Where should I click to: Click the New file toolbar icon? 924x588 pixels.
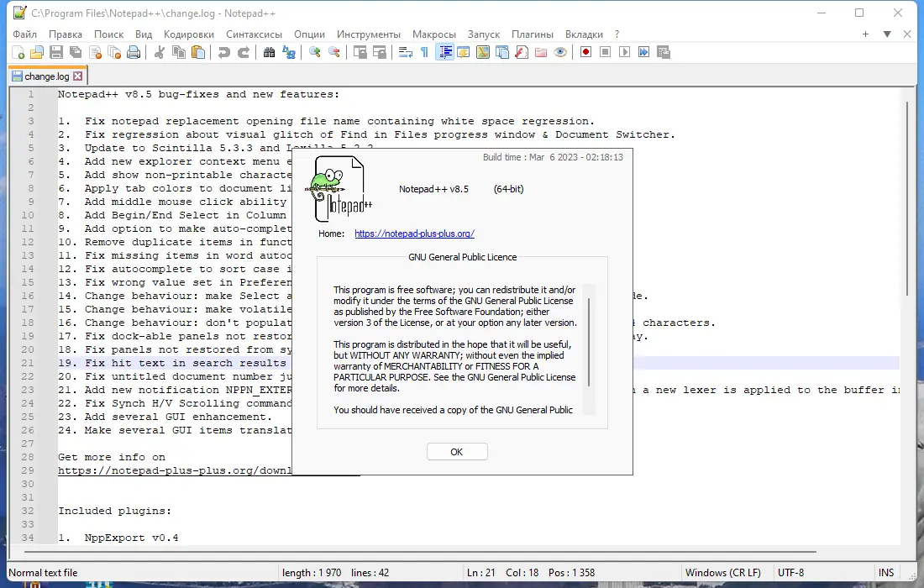click(x=18, y=52)
